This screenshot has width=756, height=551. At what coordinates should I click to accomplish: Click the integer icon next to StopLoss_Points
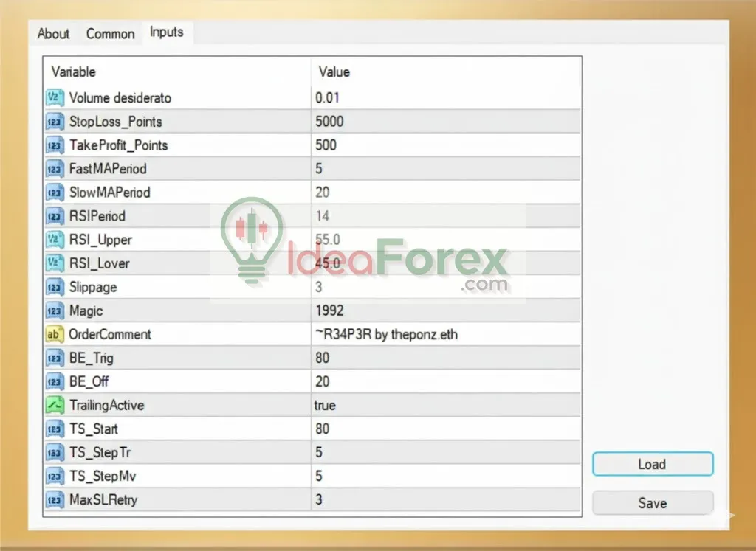[55, 122]
